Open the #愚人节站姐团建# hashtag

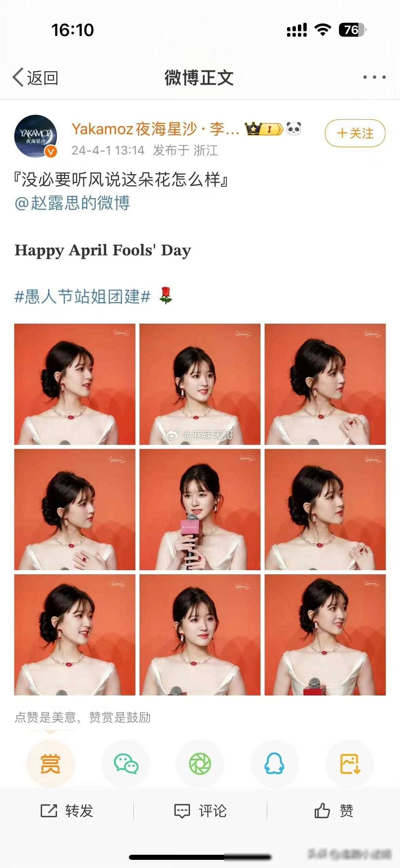pos(82,296)
